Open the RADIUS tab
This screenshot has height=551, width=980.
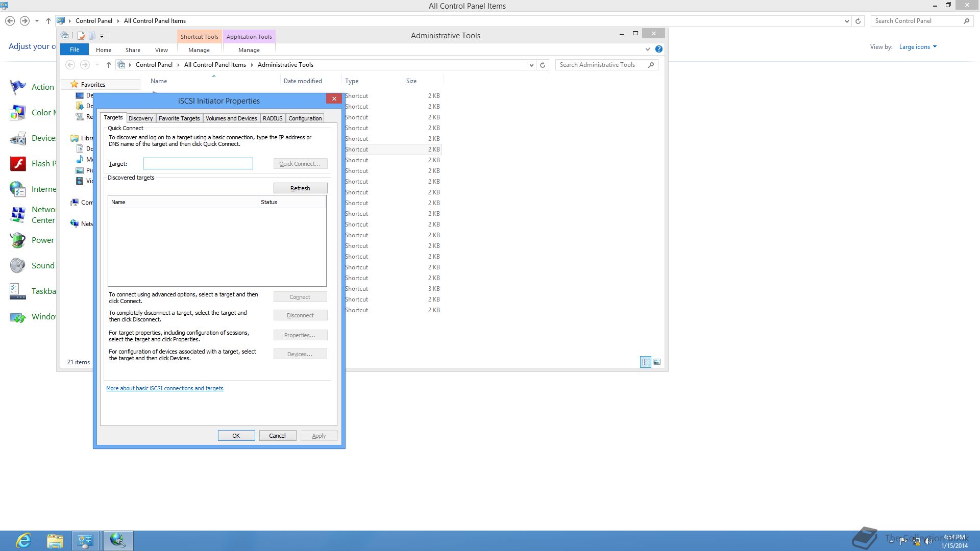click(273, 118)
